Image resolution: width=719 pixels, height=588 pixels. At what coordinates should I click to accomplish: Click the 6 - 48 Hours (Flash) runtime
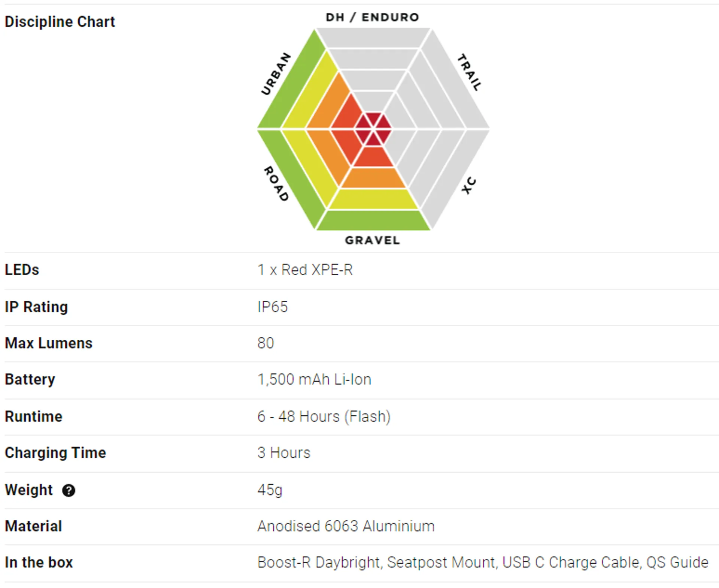point(324,416)
